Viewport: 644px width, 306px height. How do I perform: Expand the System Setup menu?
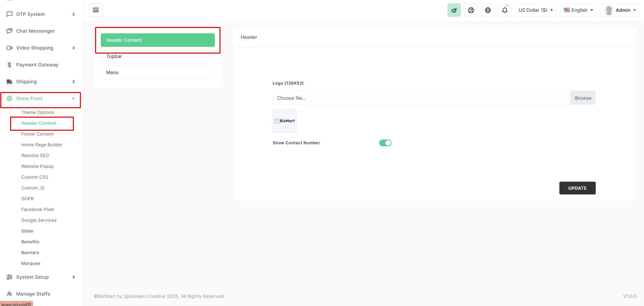pos(32,277)
